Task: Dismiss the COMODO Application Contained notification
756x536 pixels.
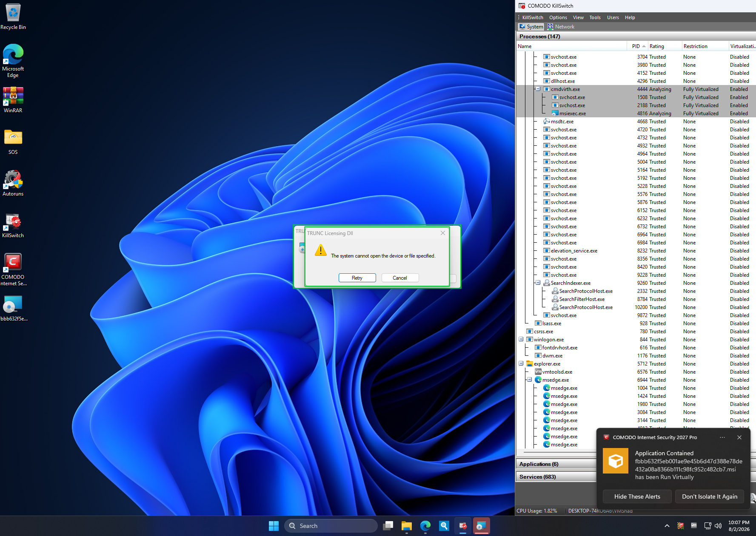Action: click(x=739, y=437)
